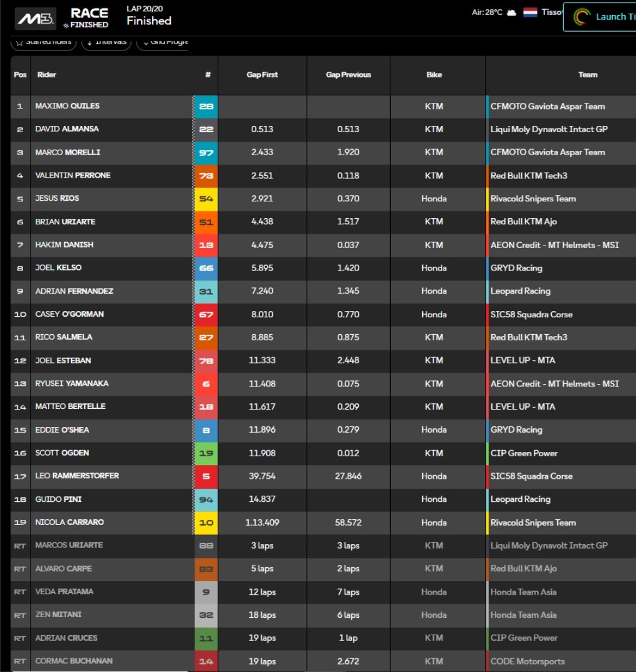This screenshot has height=672, width=636.
Task: Click Adrian Cruces number 11 badge
Action: pos(206,638)
